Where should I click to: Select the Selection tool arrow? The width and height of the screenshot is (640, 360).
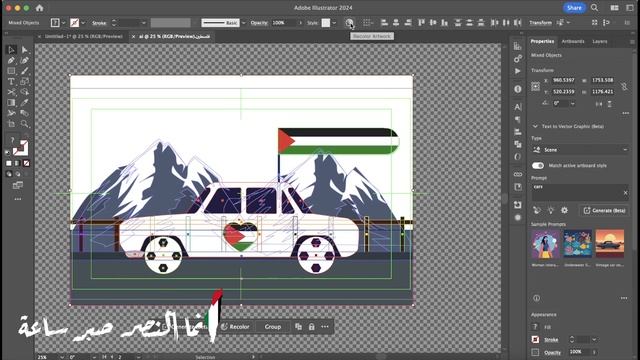pos(11,50)
